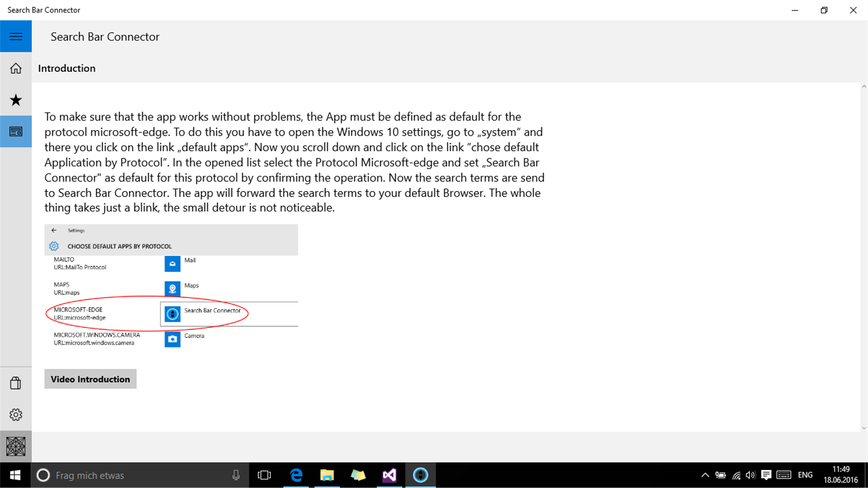The image size is (868, 488).
Task: Close the Search Bar Connector window
Action: 853,10
